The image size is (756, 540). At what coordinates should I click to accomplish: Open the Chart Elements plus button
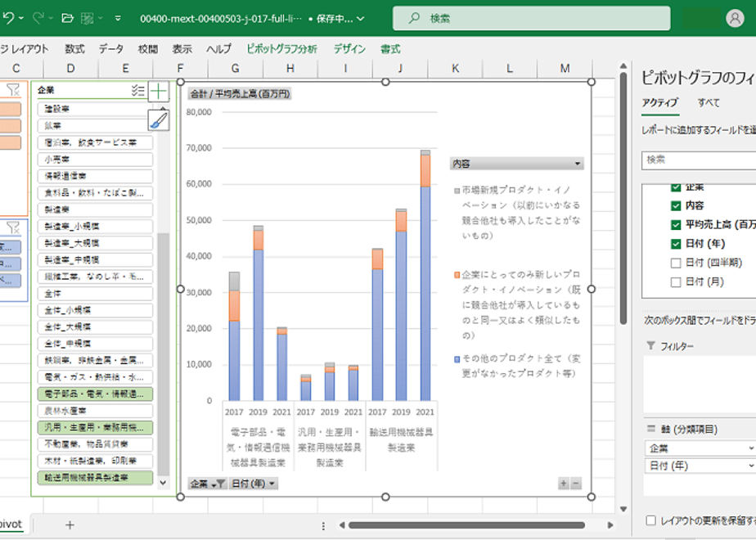click(158, 91)
